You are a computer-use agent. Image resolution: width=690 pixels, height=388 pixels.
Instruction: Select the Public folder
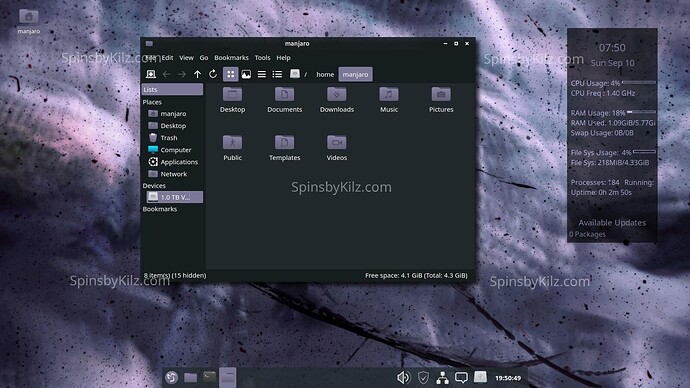(232, 148)
